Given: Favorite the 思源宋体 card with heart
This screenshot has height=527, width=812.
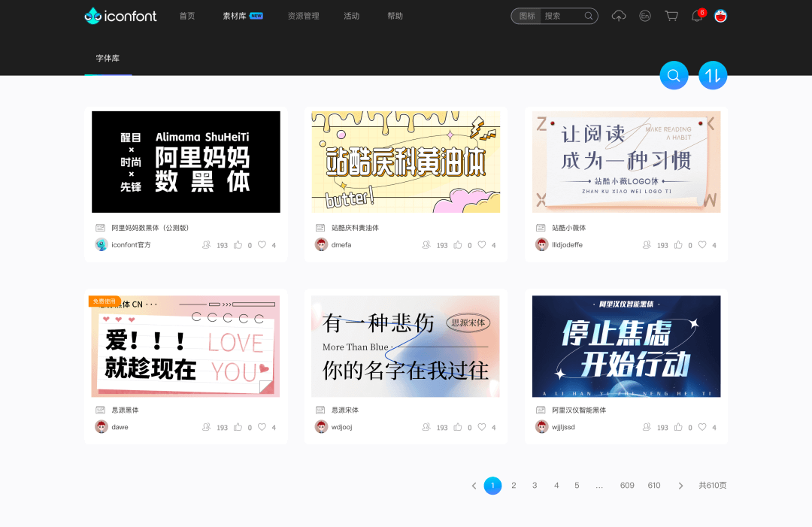Looking at the screenshot, I should pyautogui.click(x=482, y=427).
